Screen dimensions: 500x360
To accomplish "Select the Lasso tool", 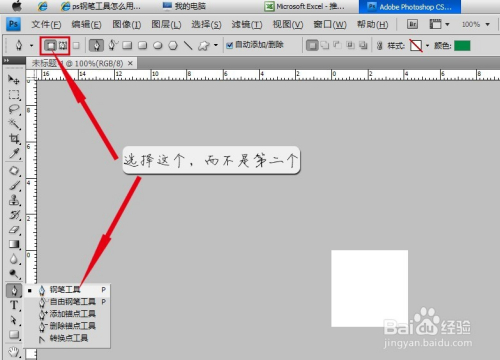I will (x=14, y=109).
